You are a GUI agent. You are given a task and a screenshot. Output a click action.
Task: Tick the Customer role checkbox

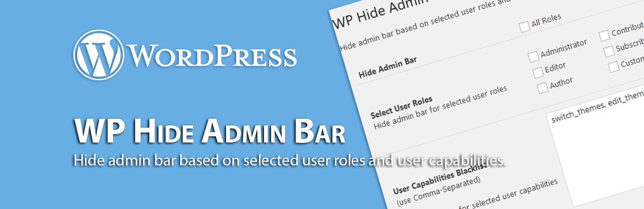(613, 66)
